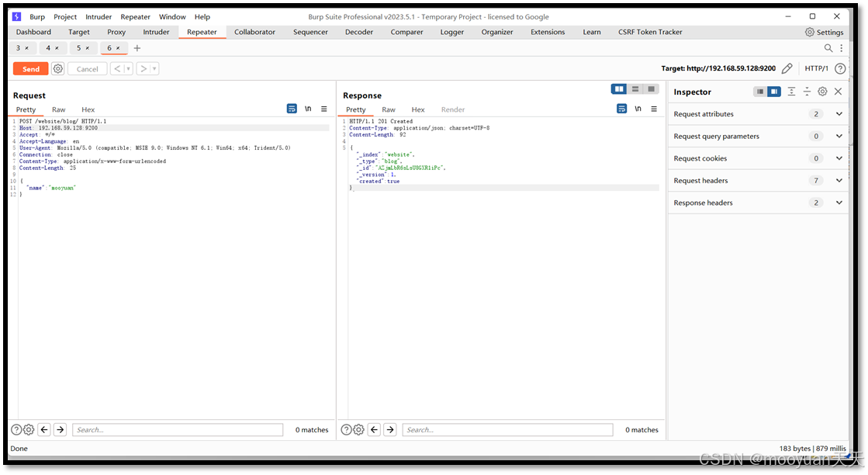Send the request
The height and width of the screenshot is (475, 868).
click(x=31, y=68)
